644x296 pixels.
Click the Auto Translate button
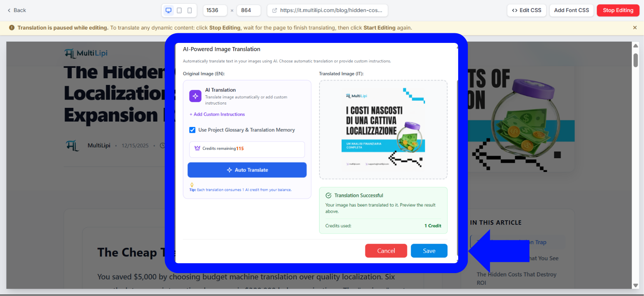point(247,170)
